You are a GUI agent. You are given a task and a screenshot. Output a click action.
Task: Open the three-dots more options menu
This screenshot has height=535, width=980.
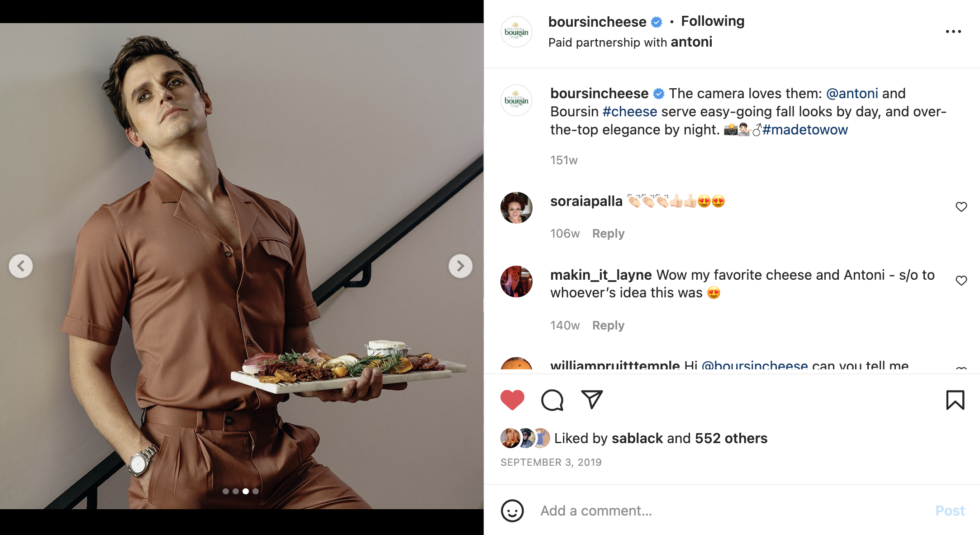(x=953, y=32)
